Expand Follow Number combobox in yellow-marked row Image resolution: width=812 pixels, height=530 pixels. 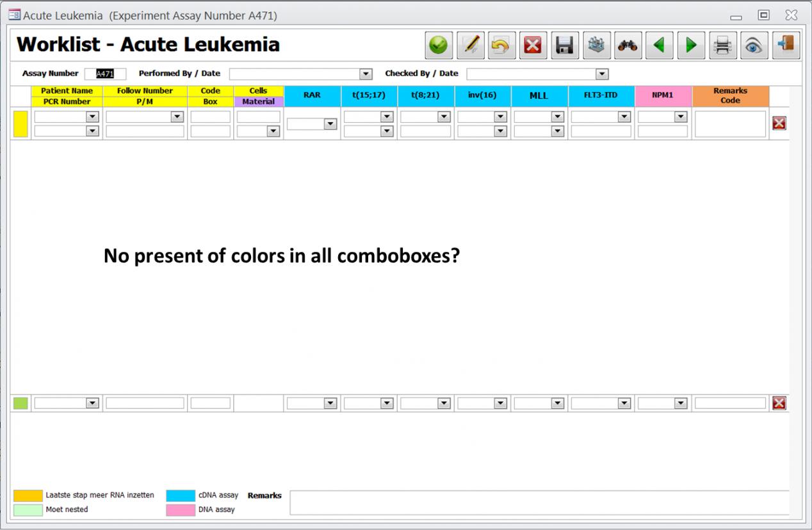tap(177, 117)
